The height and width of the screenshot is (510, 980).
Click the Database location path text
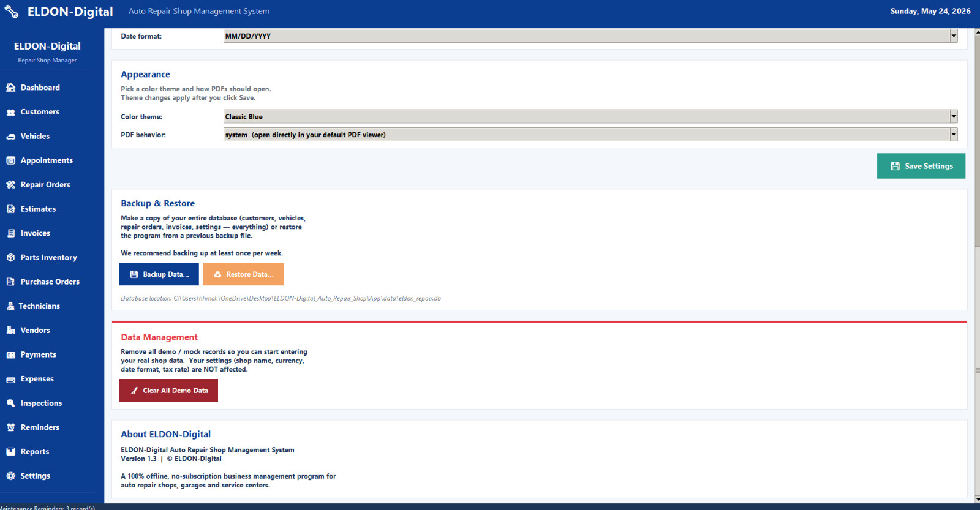pyautogui.click(x=281, y=299)
